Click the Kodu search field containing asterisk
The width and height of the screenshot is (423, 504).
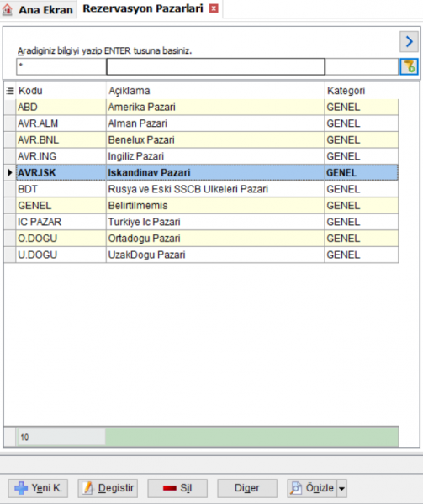coord(61,66)
